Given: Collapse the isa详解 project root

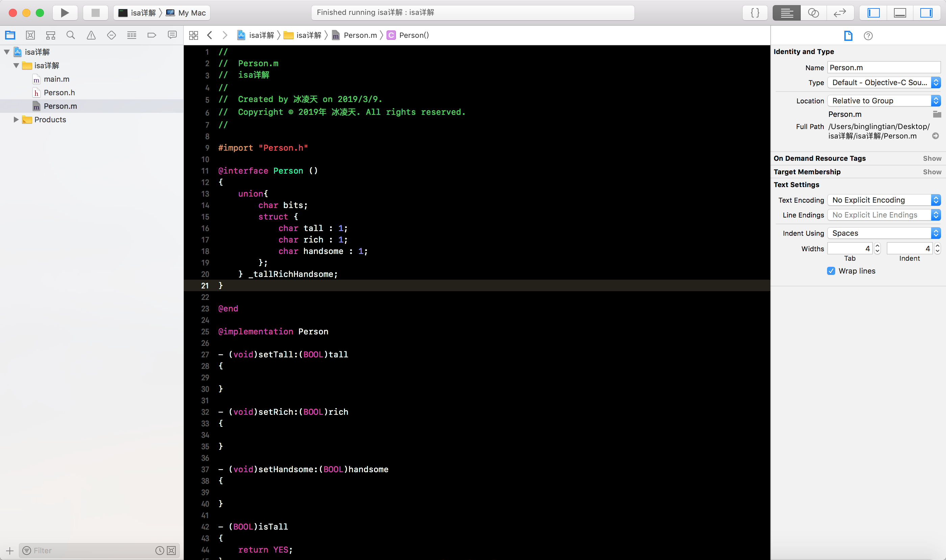Looking at the screenshot, I should (x=7, y=52).
